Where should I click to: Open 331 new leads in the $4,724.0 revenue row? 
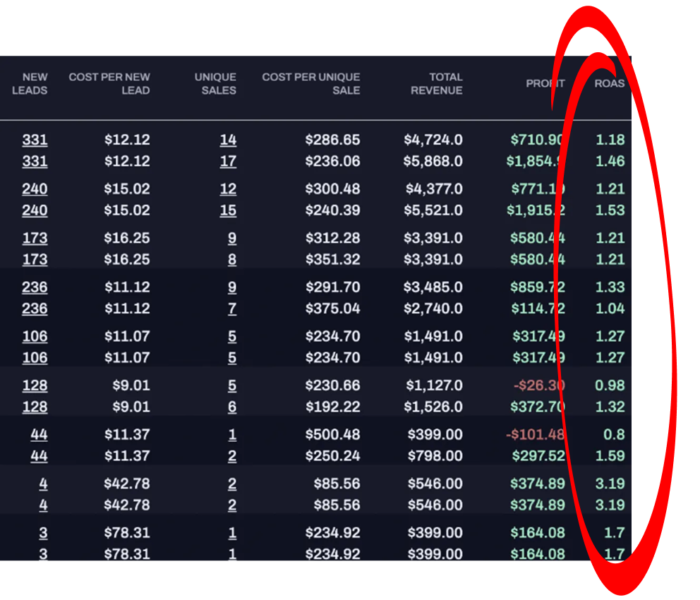35,140
